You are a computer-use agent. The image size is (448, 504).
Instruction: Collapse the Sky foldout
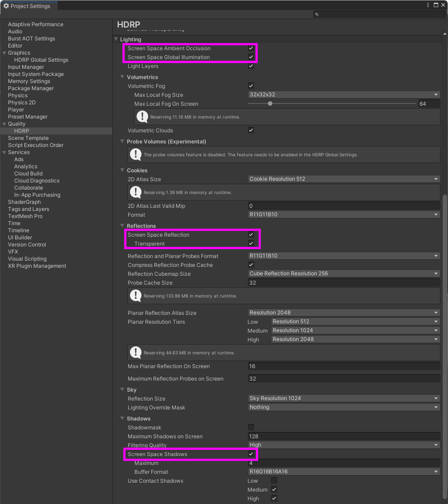coord(122,389)
